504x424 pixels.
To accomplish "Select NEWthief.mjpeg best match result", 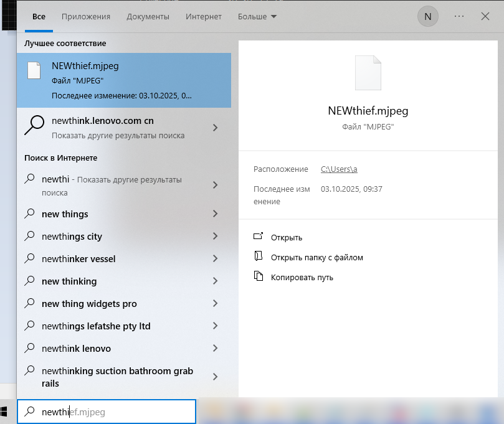I will (x=124, y=80).
